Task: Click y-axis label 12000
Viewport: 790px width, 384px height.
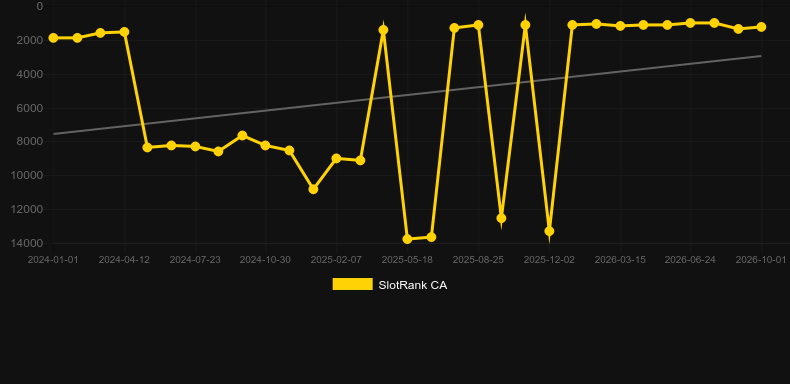Action: pos(28,209)
